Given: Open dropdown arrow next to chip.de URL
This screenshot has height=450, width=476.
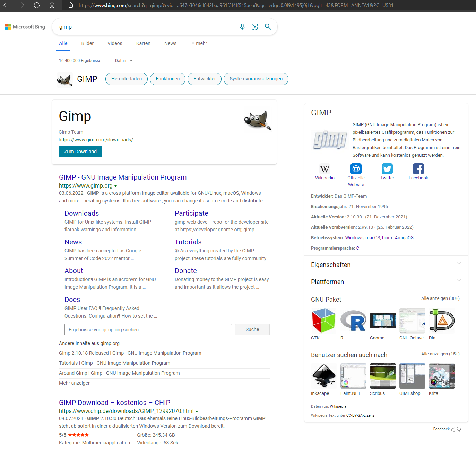Looking at the screenshot, I should (197, 412).
